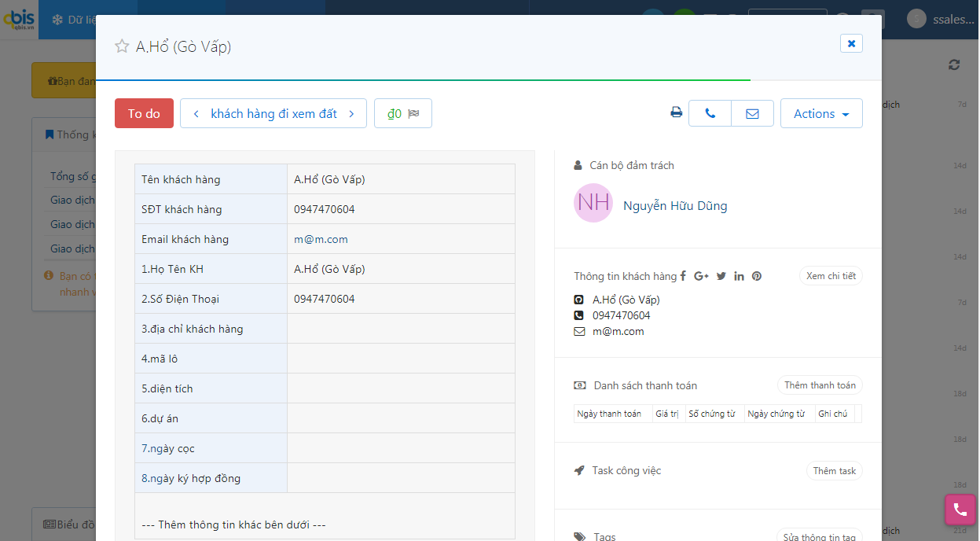The height and width of the screenshot is (541, 980).
Task: Close the A.Hổ (Gò Vấp) dialog
Action: (851, 43)
